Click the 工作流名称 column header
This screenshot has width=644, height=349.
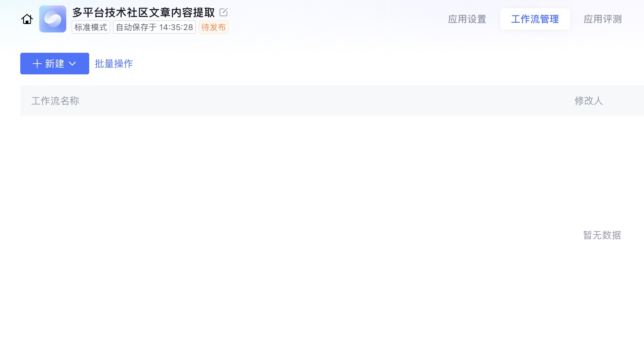tap(55, 101)
